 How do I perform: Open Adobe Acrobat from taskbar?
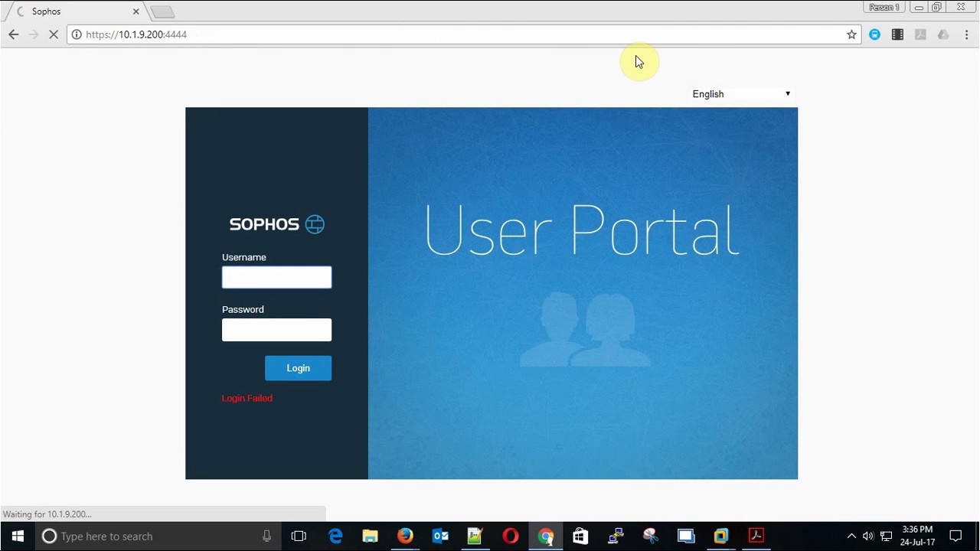tap(756, 536)
